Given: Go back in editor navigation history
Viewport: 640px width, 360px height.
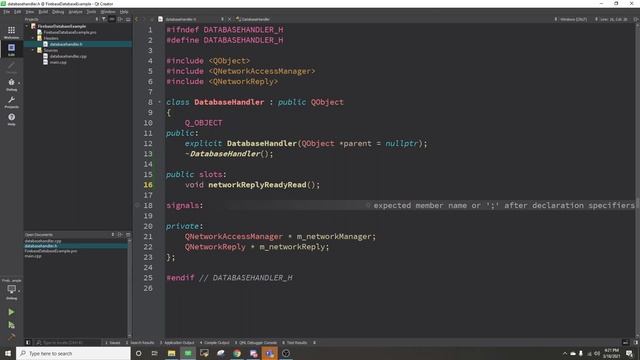Looking at the screenshot, I should [x=137, y=19].
